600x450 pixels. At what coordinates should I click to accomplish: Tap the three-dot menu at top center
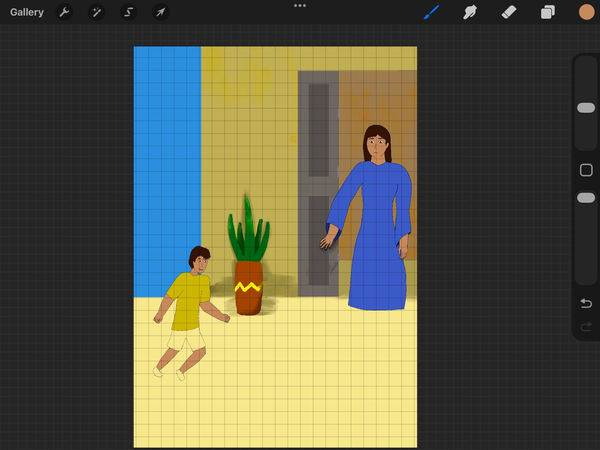pos(300,6)
